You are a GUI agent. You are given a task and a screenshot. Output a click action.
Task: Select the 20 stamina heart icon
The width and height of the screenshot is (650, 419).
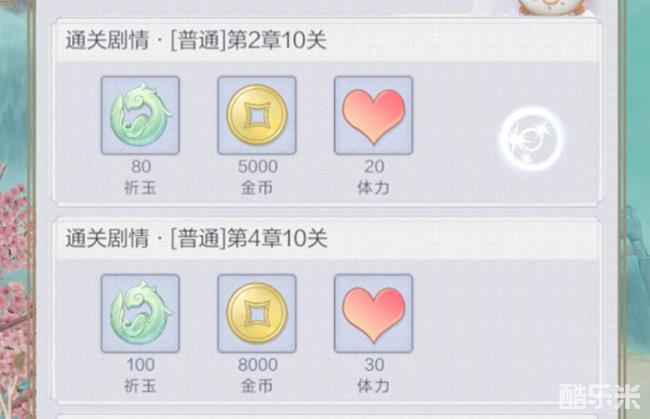tap(374, 115)
